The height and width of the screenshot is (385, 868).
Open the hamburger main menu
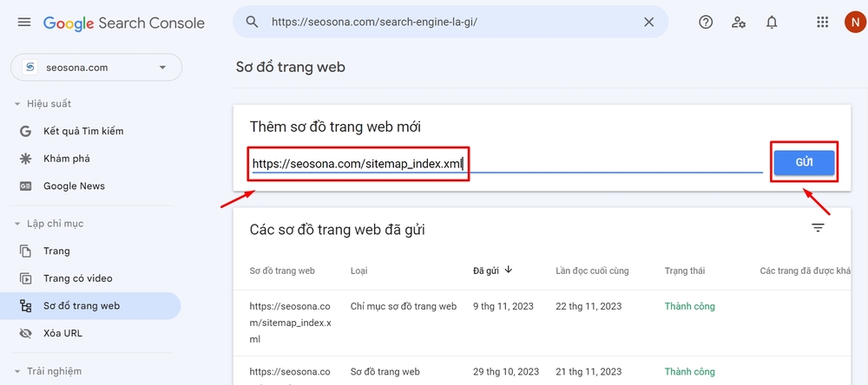(x=23, y=23)
